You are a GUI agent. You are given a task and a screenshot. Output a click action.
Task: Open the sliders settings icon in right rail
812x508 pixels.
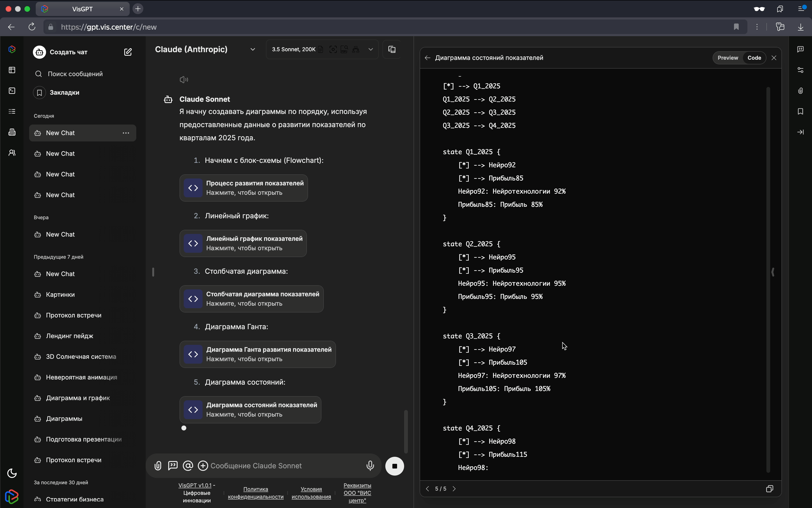800,70
